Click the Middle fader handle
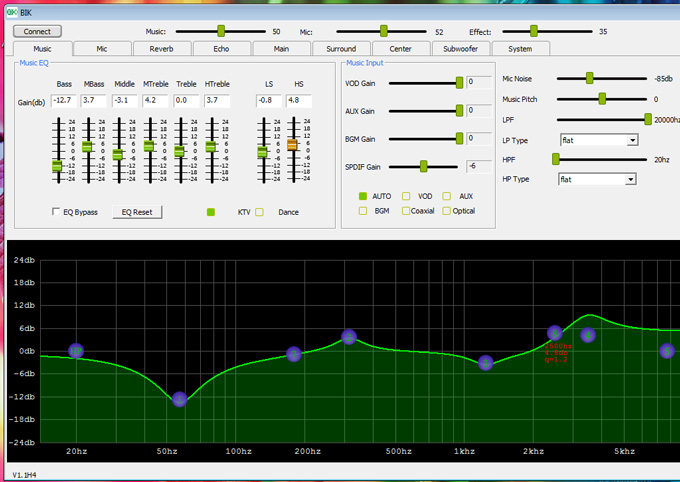 pyautogui.click(x=118, y=154)
